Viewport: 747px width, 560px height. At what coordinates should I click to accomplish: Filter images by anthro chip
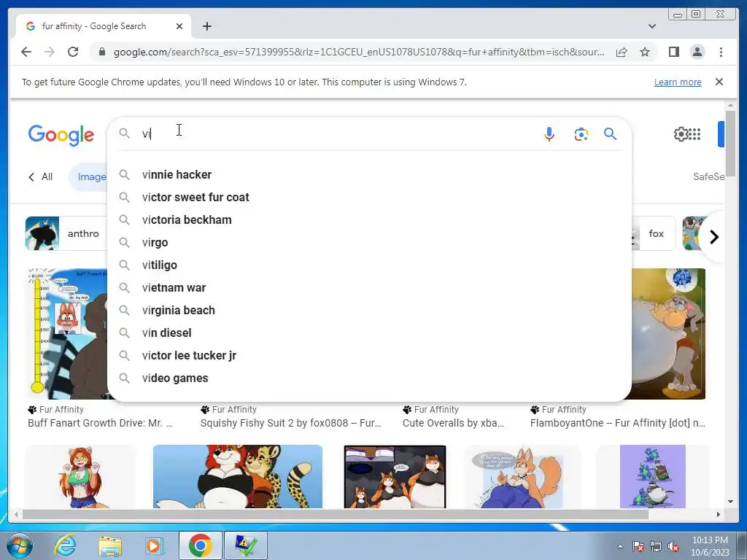click(x=66, y=233)
